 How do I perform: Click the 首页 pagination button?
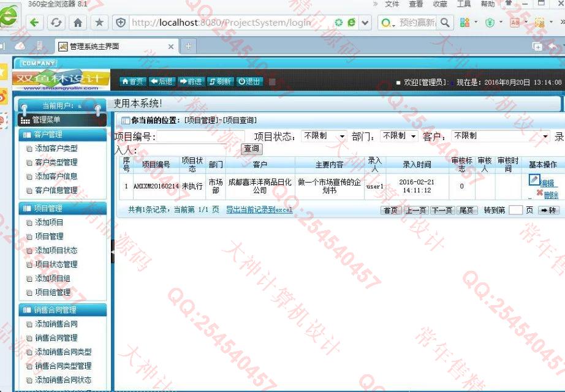coord(391,211)
